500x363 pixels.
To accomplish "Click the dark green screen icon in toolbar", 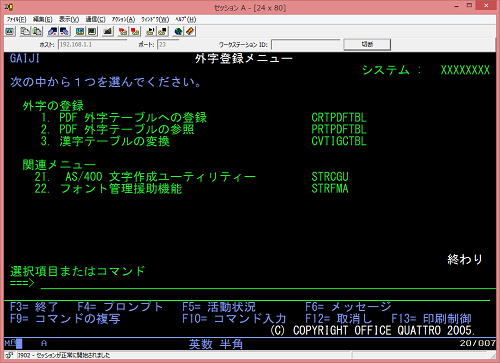I will [x=92, y=32].
